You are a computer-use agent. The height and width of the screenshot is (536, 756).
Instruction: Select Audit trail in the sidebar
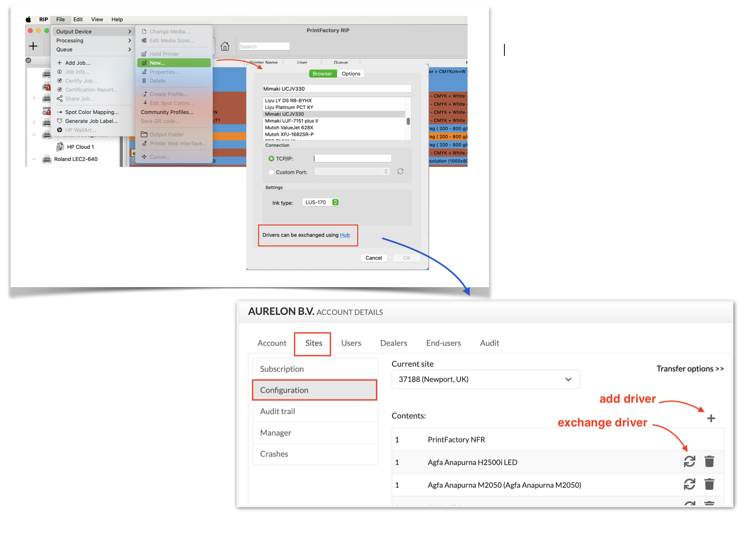click(x=315, y=411)
